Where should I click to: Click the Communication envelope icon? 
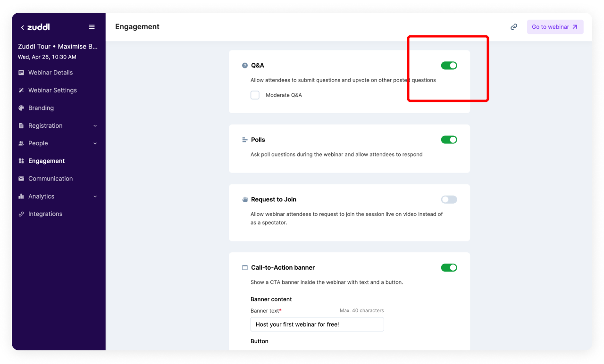coord(21,179)
